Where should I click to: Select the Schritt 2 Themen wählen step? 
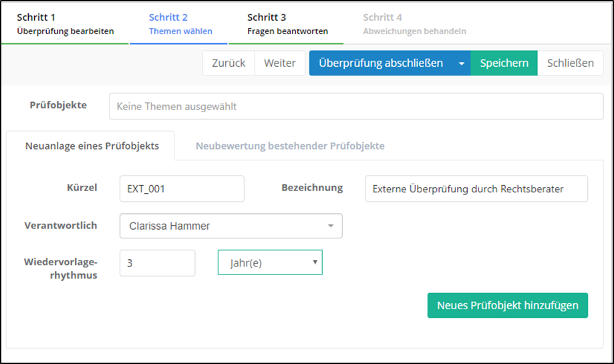(x=180, y=24)
